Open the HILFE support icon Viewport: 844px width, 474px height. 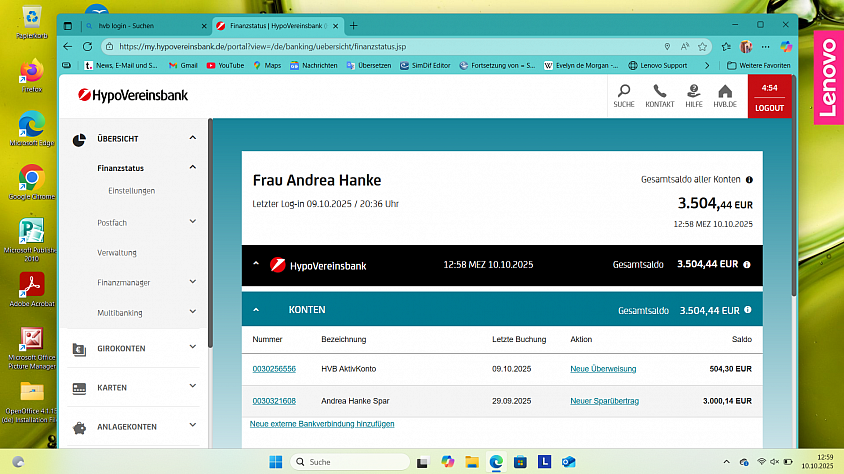coord(694,96)
